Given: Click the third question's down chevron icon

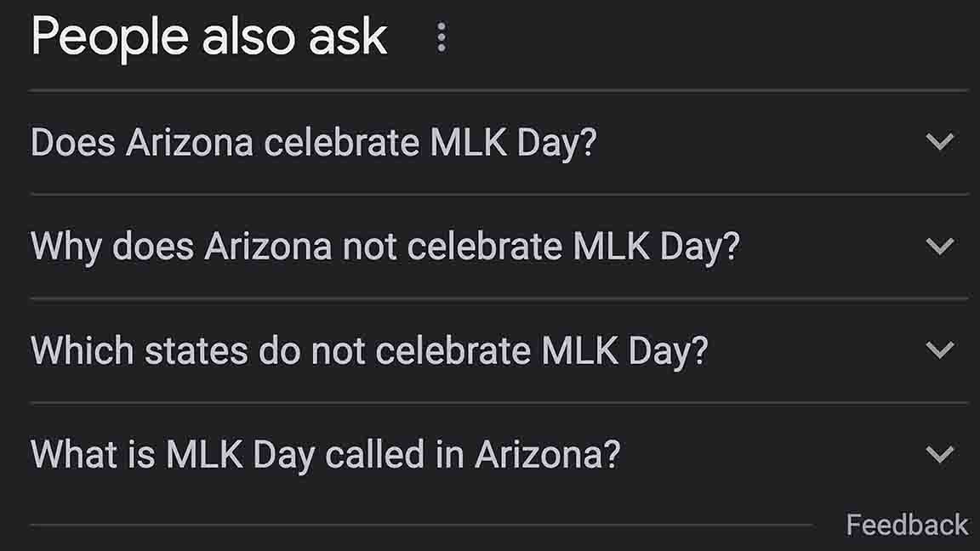Looking at the screenshot, I should point(939,350).
